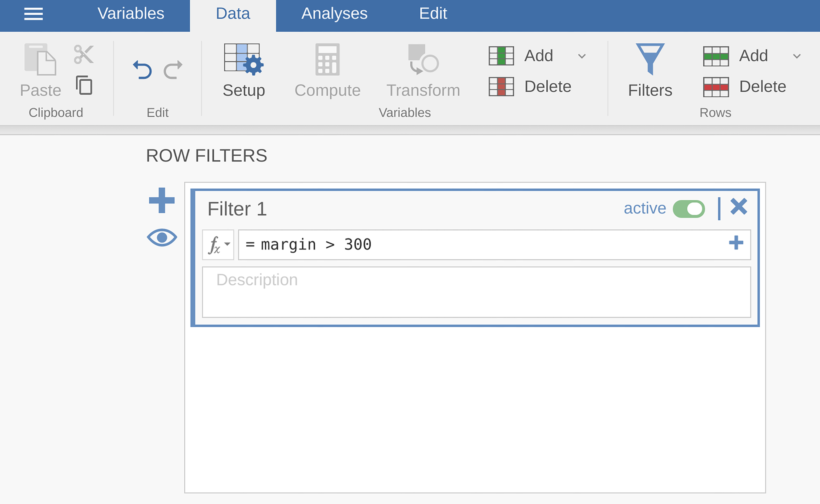The image size is (820, 504).
Task: Click the margin > 300 formula field
Action: [x=495, y=245]
